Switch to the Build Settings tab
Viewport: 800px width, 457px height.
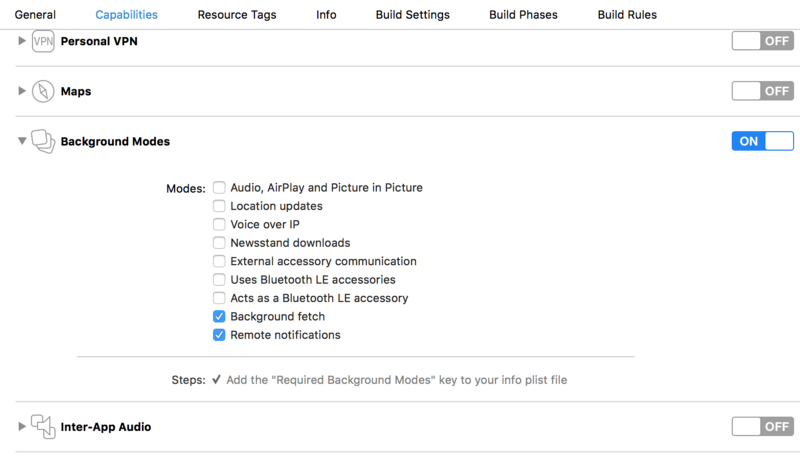pos(412,15)
